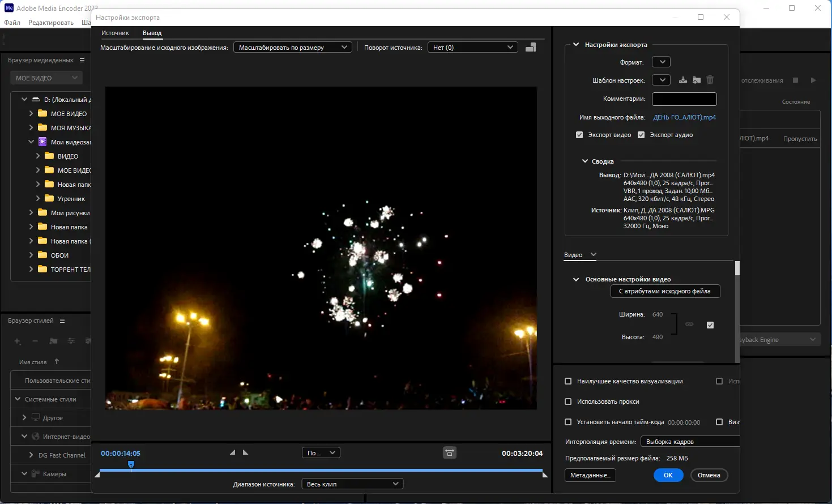
Task: Open the Файл menu
Action: pyautogui.click(x=12, y=23)
